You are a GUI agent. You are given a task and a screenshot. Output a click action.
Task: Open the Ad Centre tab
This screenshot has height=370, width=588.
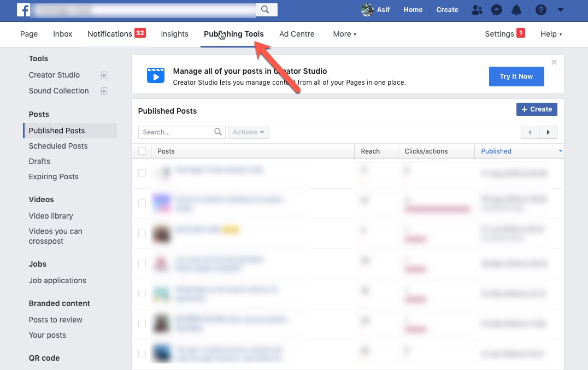tap(297, 34)
